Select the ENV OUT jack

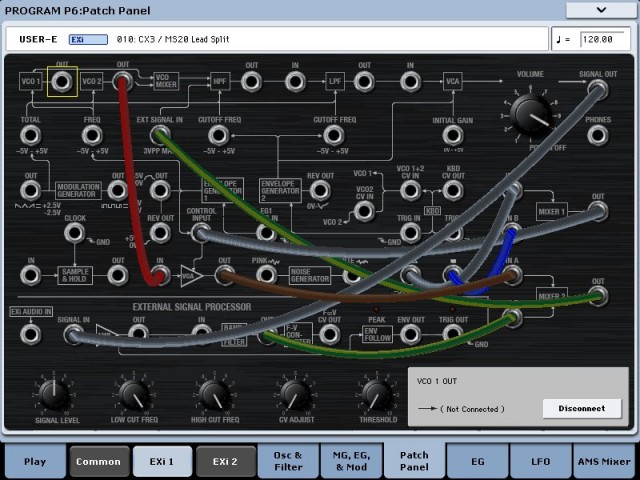410,332
